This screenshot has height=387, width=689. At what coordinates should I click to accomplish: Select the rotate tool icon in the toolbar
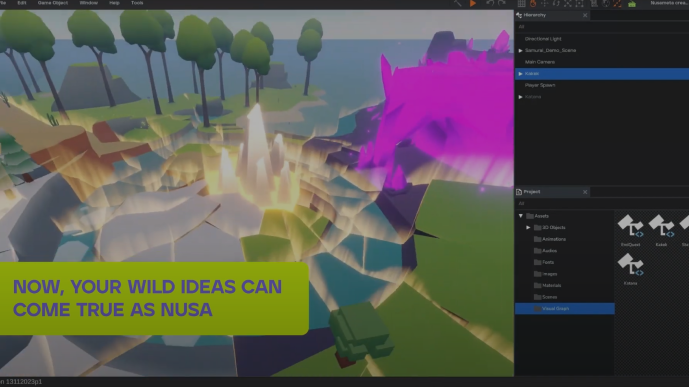click(x=556, y=4)
